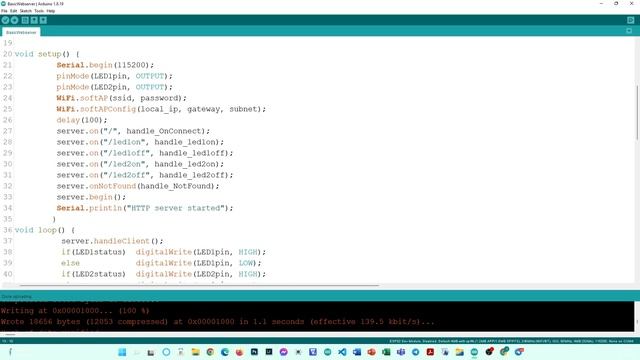Open an existing sketch via the toolbar
The image size is (640, 360).
34,20
